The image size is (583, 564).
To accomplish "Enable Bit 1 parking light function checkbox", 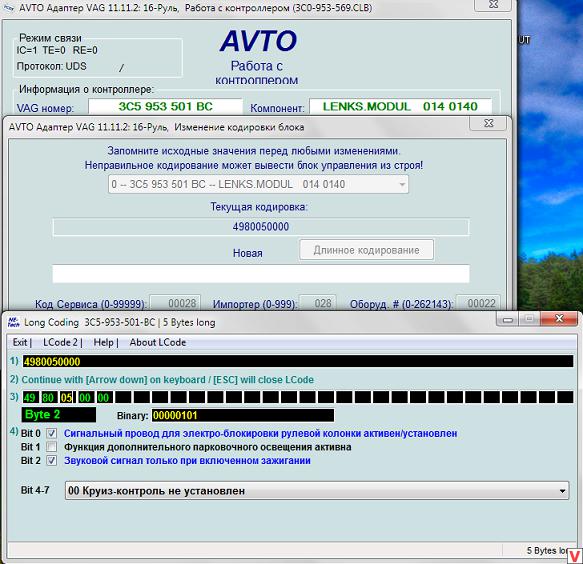I will (x=51, y=447).
